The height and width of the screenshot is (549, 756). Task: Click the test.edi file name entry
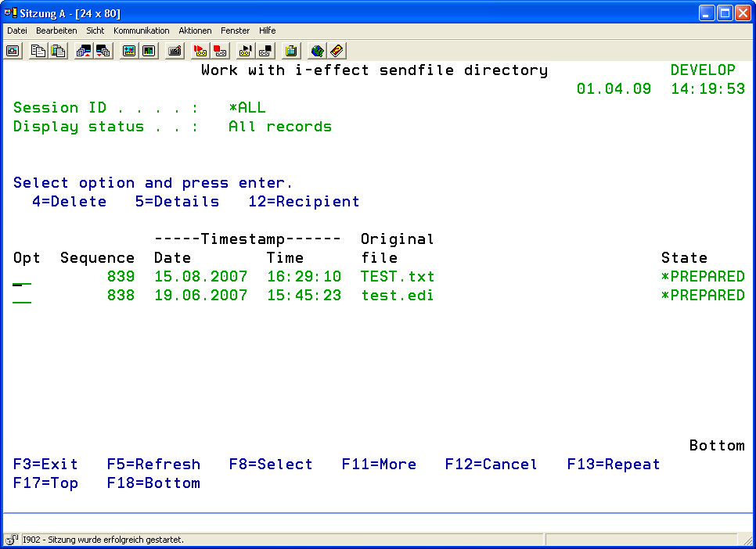coord(397,296)
